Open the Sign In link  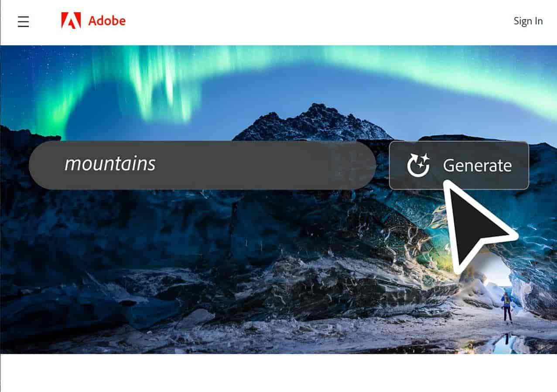(528, 21)
